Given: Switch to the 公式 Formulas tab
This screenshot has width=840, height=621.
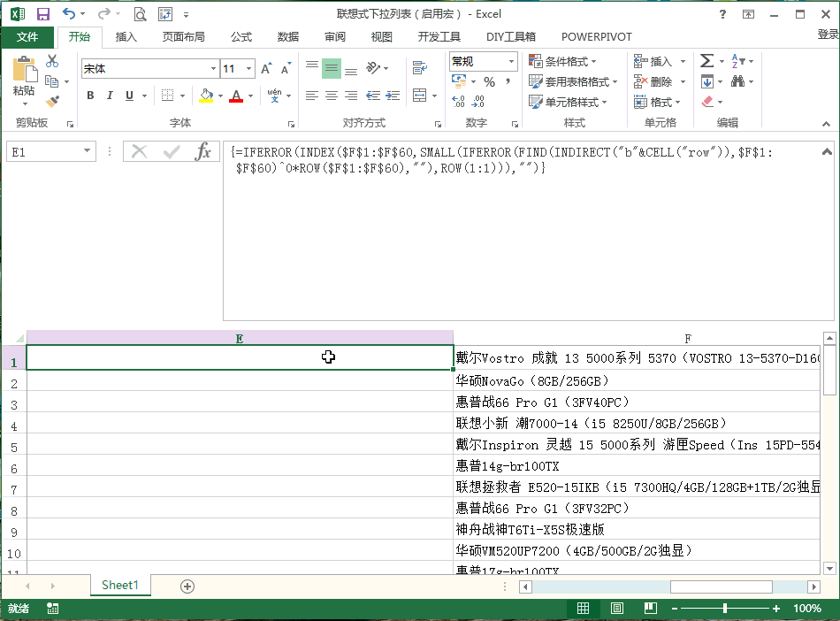Looking at the screenshot, I should pyautogui.click(x=241, y=37).
